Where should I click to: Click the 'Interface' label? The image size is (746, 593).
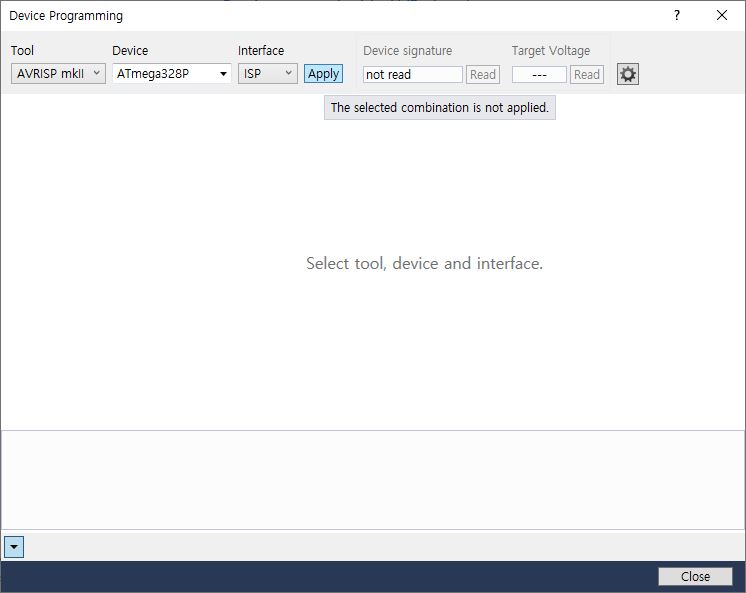pos(261,50)
